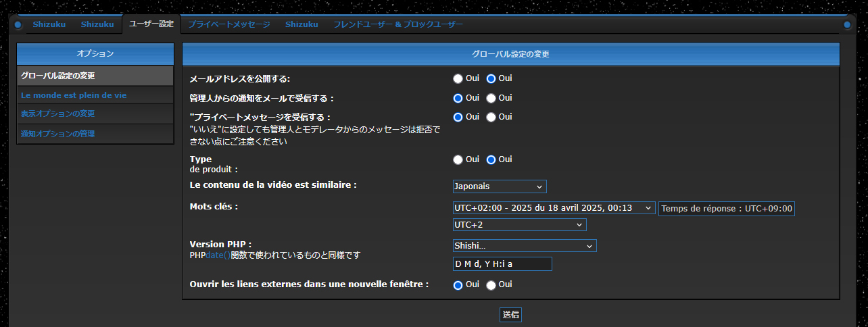Select グローバル設定の変更 in the options sidebar
868x327 pixels.
(95, 76)
